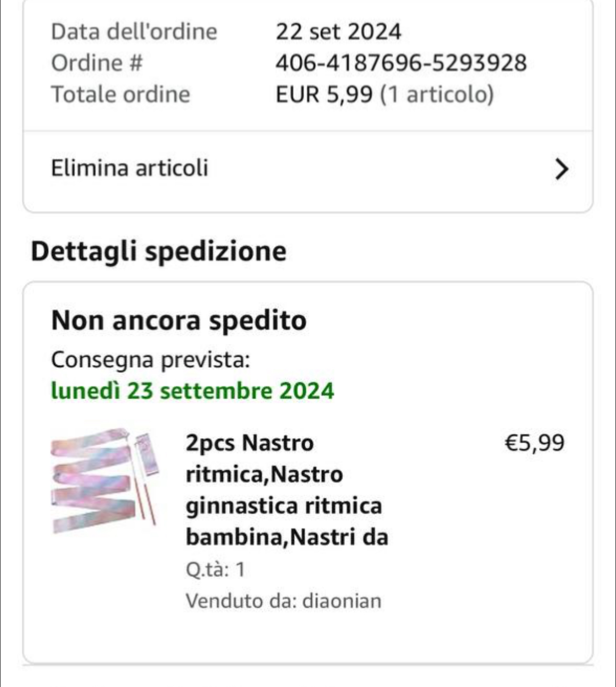The image size is (616, 687).
Task: Click the €5,99 item price
Action: tap(534, 443)
